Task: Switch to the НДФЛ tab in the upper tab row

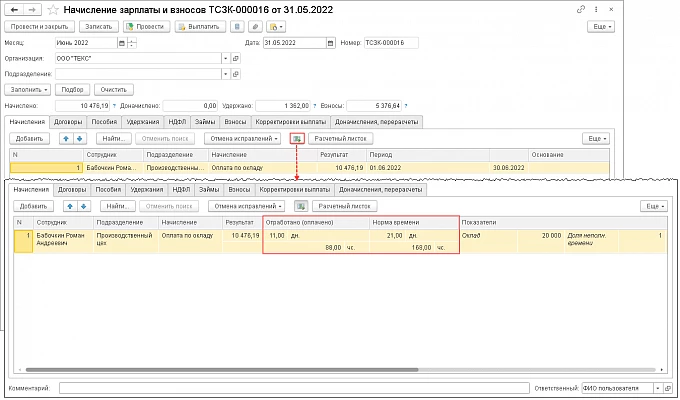Action: pos(177,122)
